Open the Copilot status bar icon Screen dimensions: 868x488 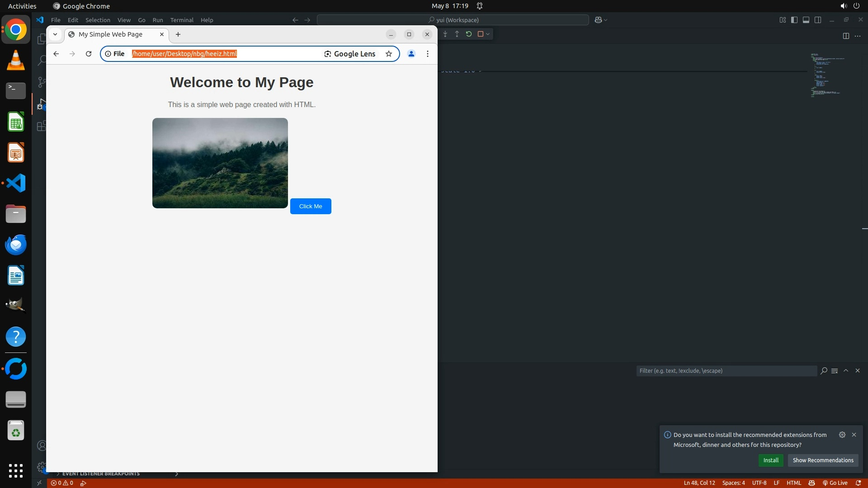coord(811,483)
